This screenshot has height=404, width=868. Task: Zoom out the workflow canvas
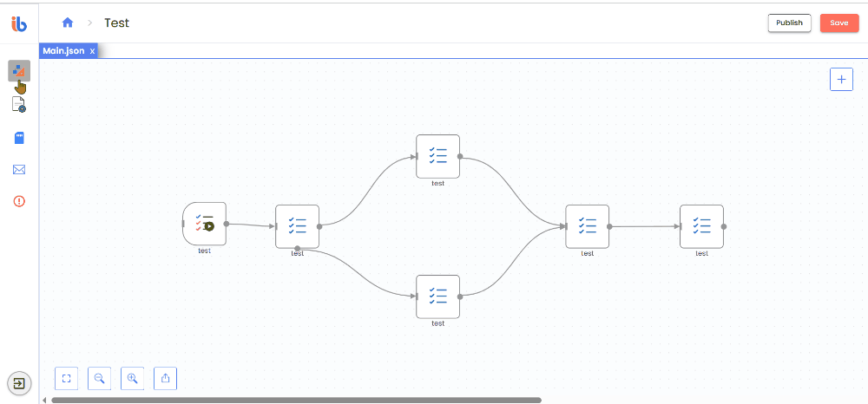(x=100, y=379)
